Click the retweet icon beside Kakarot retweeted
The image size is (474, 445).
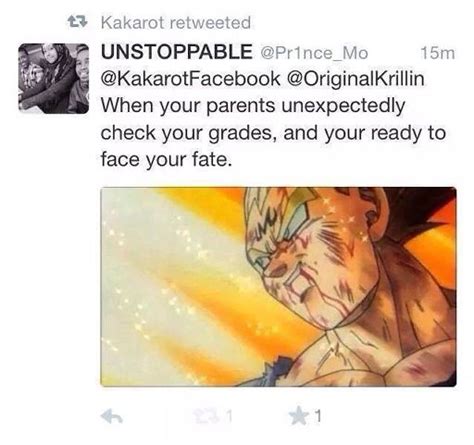78,22
